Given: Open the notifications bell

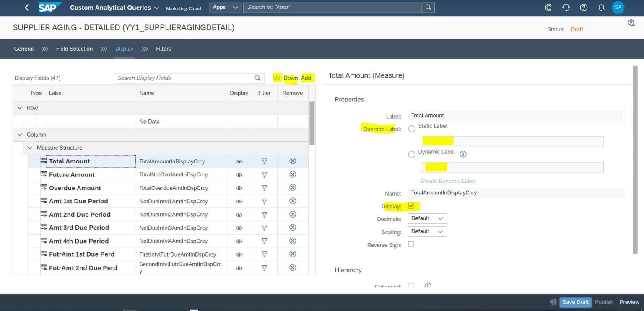Looking at the screenshot, I should pos(601,7).
